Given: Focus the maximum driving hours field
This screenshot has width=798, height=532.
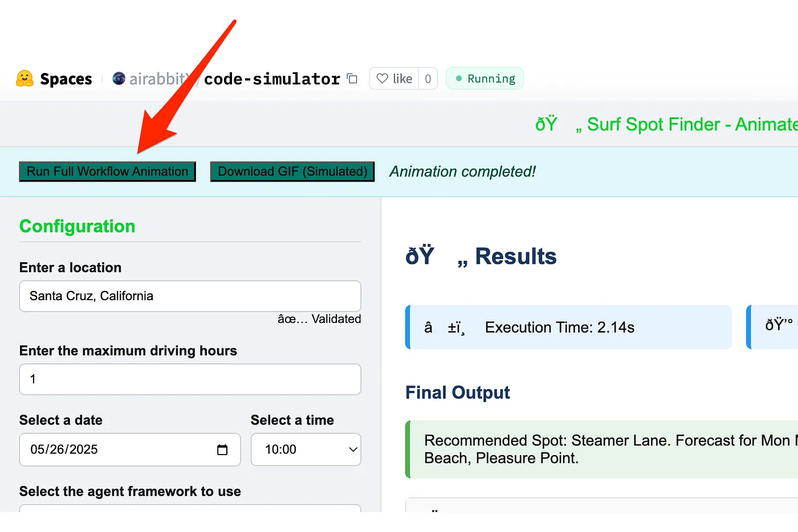Looking at the screenshot, I should click(190, 379).
